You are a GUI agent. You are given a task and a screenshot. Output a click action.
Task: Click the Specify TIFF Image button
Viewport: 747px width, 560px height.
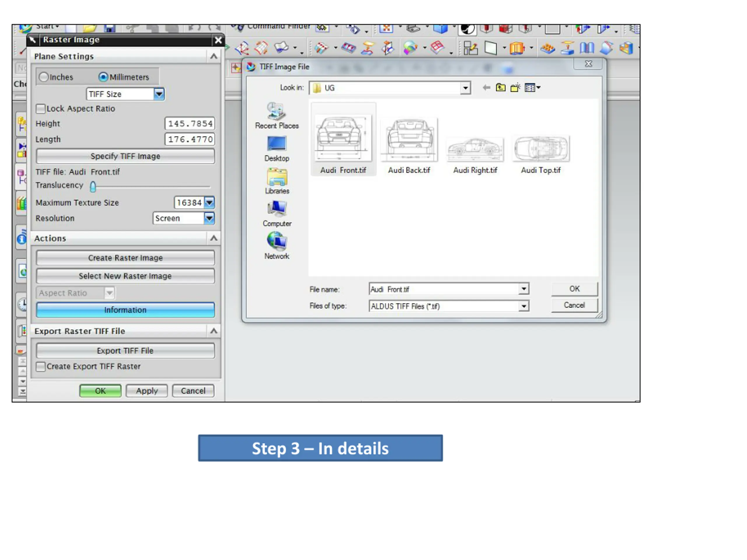(x=125, y=156)
